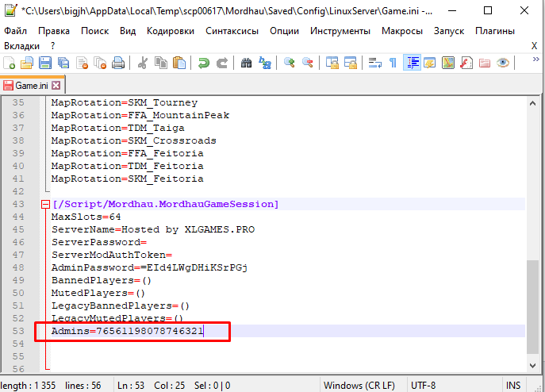Viewport: 545px width, 392px height.
Task: Click the Zoom In magnifier icon
Action: tap(290, 63)
